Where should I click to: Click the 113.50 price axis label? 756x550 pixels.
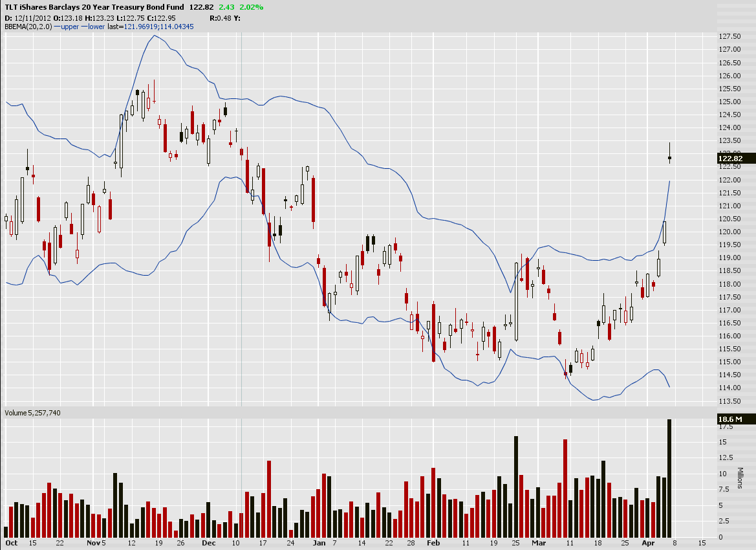point(729,401)
